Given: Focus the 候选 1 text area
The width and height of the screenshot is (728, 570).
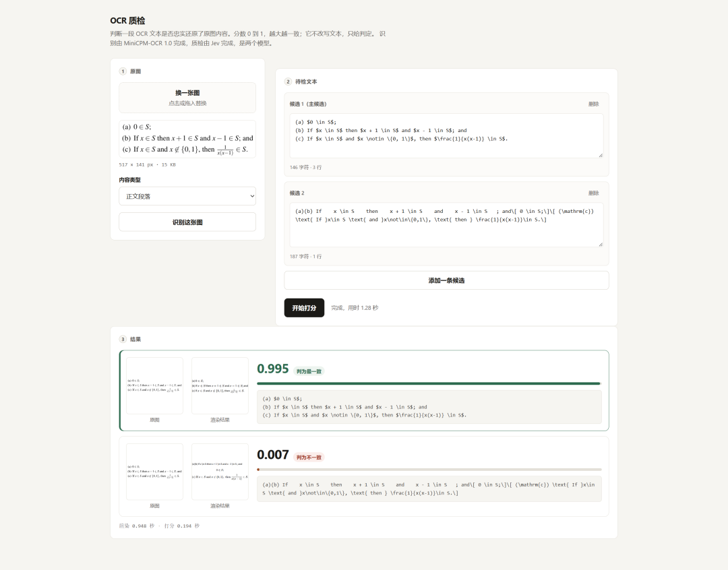Looking at the screenshot, I should [x=446, y=135].
